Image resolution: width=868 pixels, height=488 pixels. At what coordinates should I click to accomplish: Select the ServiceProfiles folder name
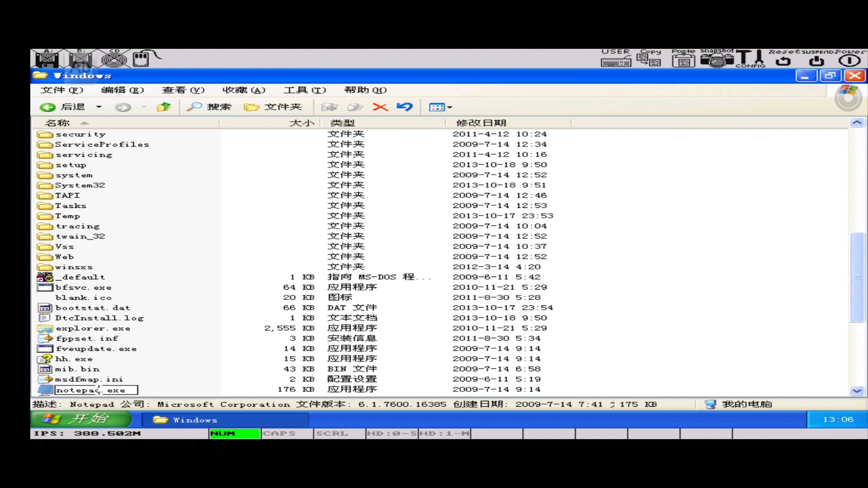[x=102, y=145]
